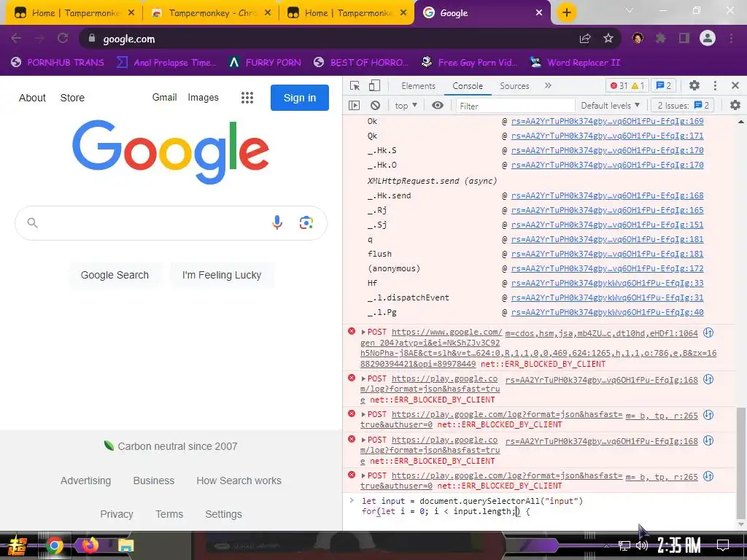Open DevTools three-dot customize menu
This screenshot has height=560, width=747.
(x=715, y=85)
